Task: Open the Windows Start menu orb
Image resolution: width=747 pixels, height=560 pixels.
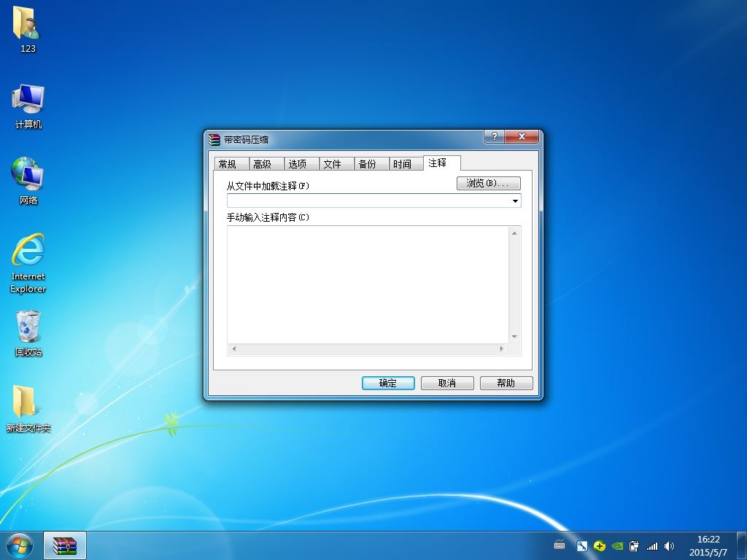Action: (x=20, y=546)
